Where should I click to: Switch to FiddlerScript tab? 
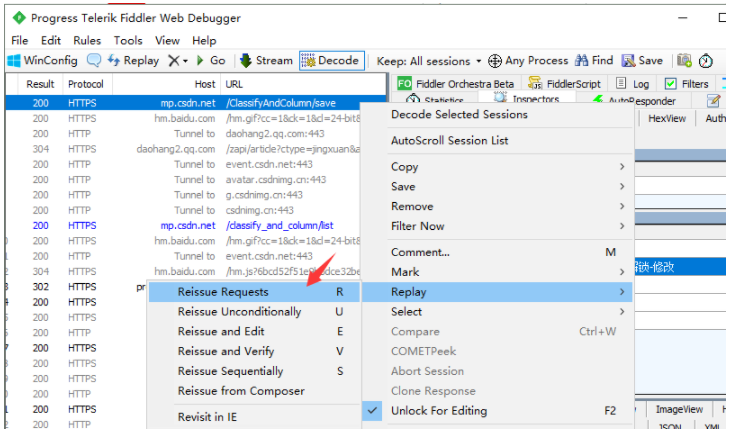point(564,84)
